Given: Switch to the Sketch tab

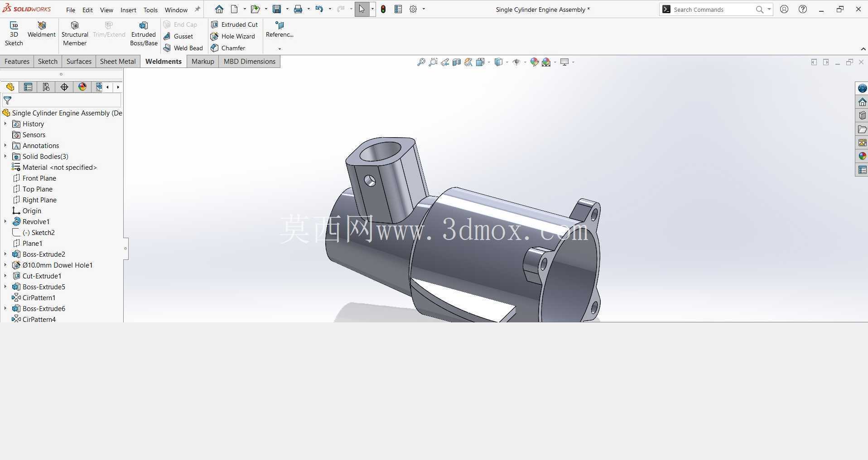Looking at the screenshot, I should [x=48, y=62].
